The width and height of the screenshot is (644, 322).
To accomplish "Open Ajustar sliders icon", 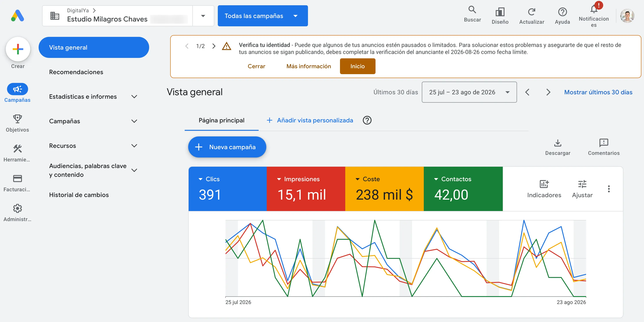I will pyautogui.click(x=582, y=184).
